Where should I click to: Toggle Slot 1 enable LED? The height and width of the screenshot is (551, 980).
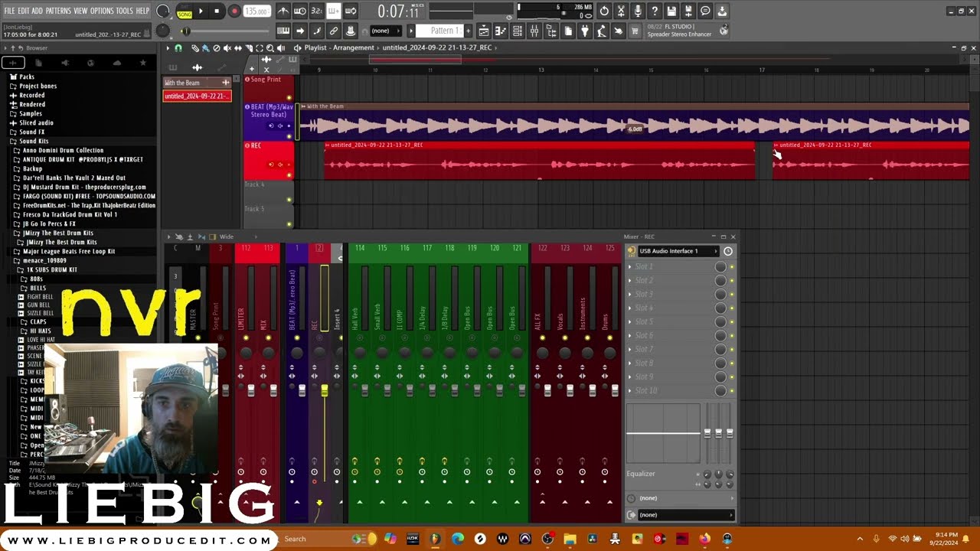732,267
